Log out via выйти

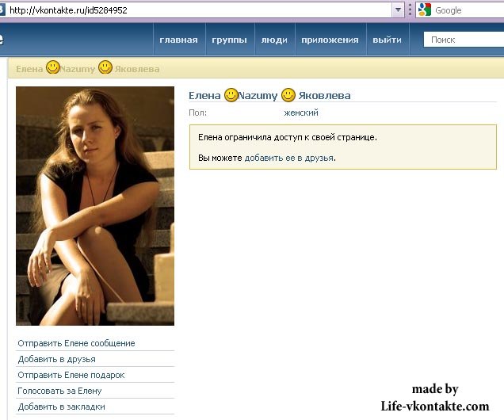[x=387, y=40]
